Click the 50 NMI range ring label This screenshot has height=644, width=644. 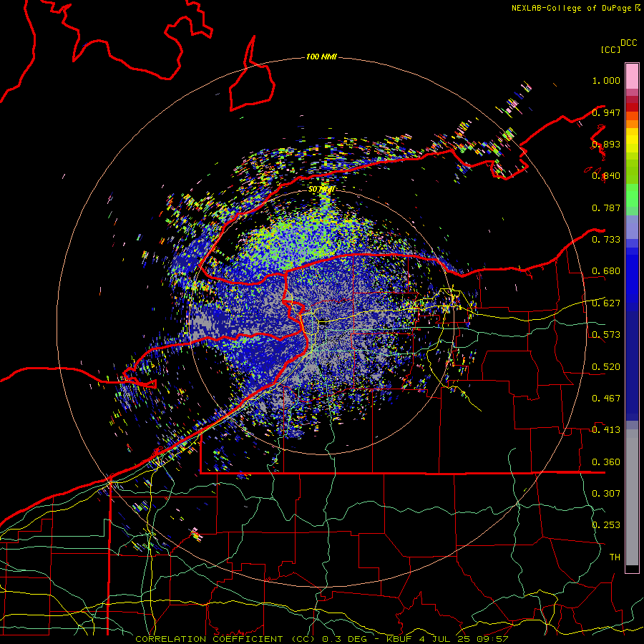pos(321,190)
